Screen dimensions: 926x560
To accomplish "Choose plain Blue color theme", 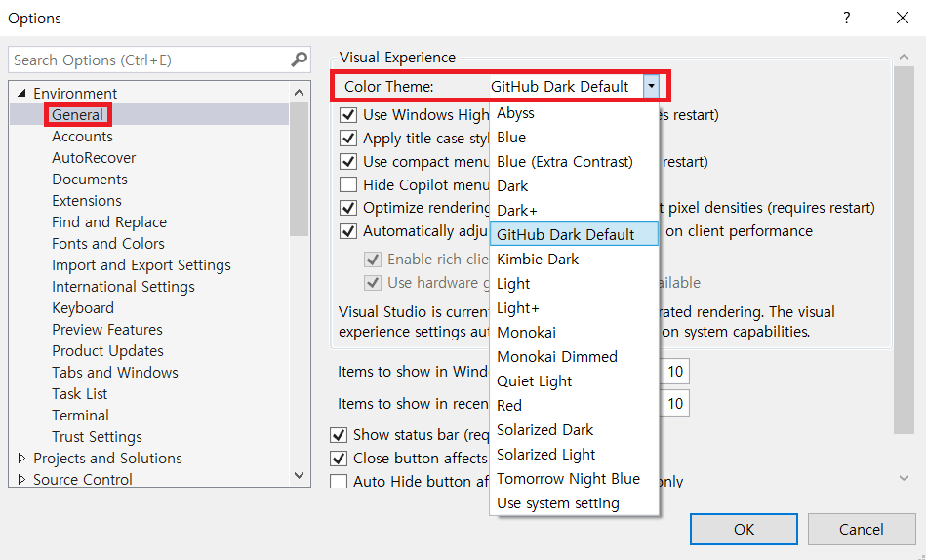I will (x=574, y=137).
